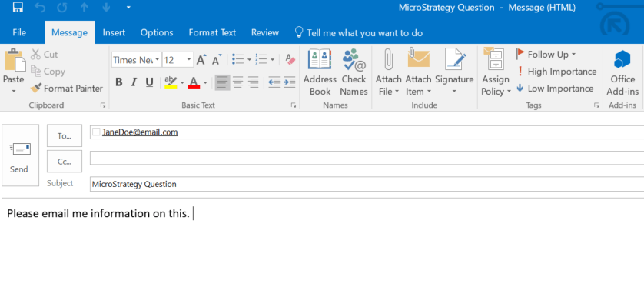
Task: Open the Assign Policy menu
Action: tap(496, 72)
